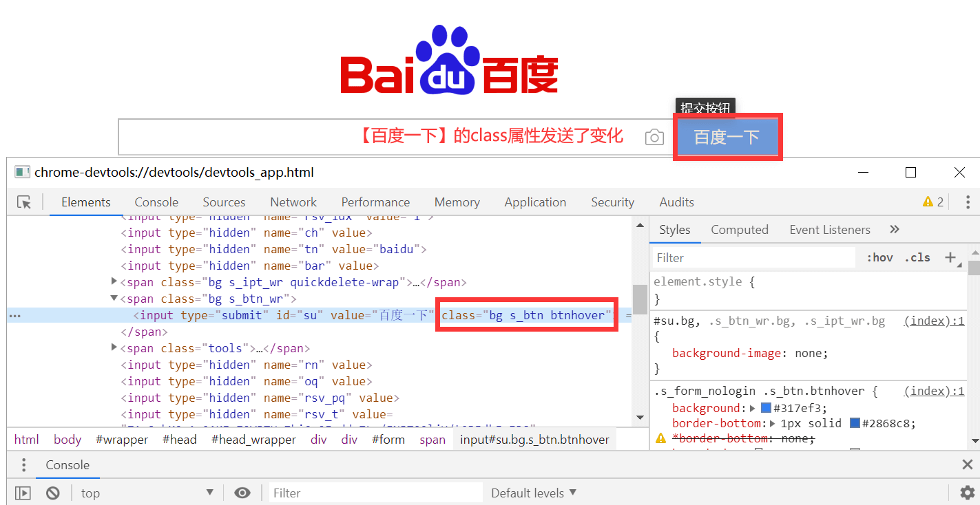
Task: Switch to the Security tab
Action: click(612, 202)
